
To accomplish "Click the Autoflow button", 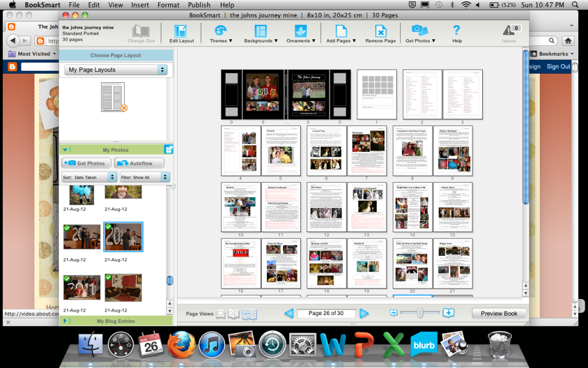I will pos(138,163).
